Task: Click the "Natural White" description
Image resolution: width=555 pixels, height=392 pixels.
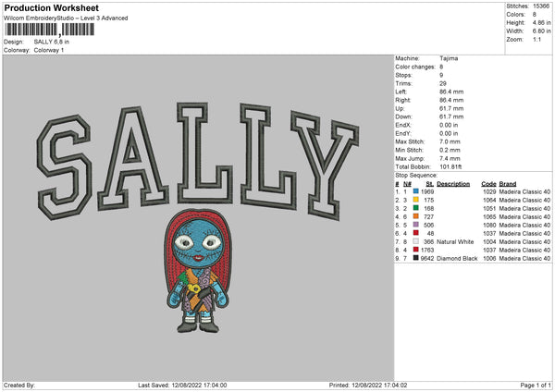Action: [455, 241]
